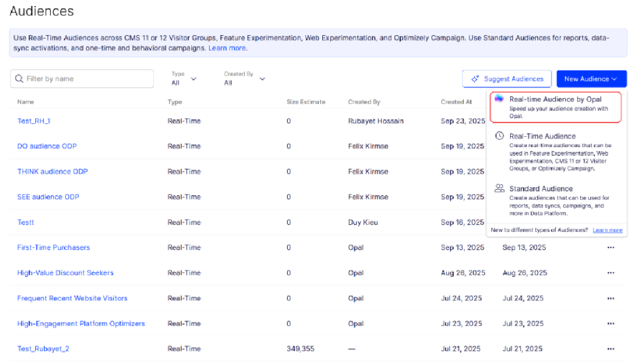
Task: Click Sep 23, 2025 date in Test_RH_1 row
Action: point(463,121)
